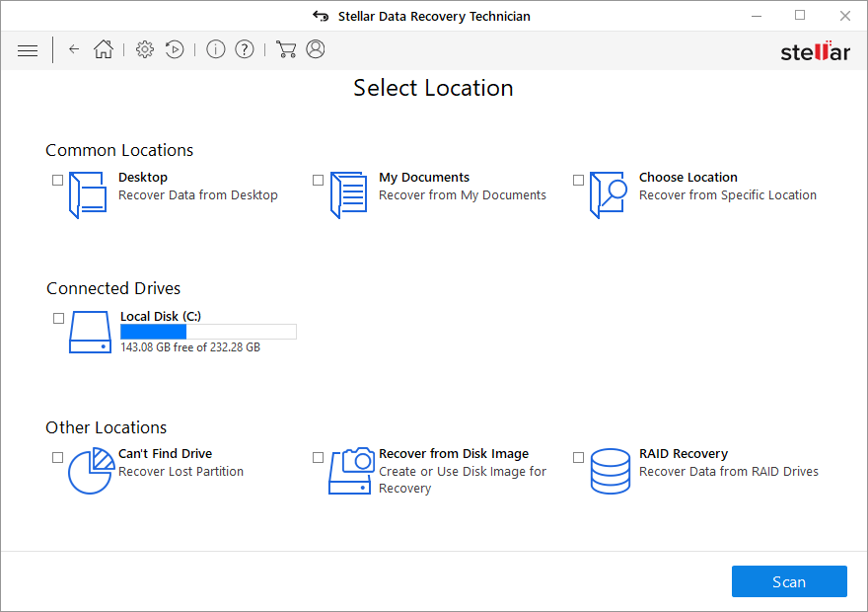Viewport: 868px width, 612px height.
Task: Click the "Local Disk (C:)" label
Action: (x=161, y=316)
